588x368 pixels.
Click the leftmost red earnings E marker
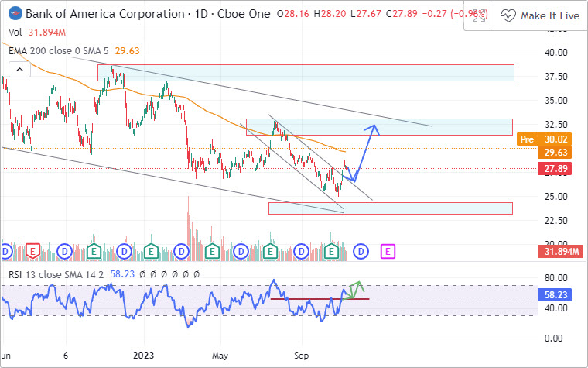pyautogui.click(x=32, y=251)
